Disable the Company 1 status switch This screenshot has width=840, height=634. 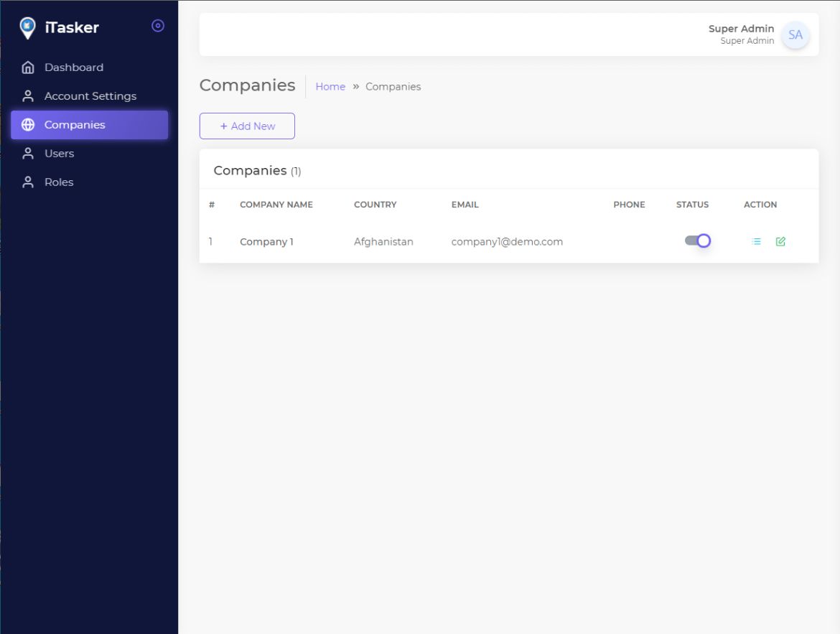697,241
